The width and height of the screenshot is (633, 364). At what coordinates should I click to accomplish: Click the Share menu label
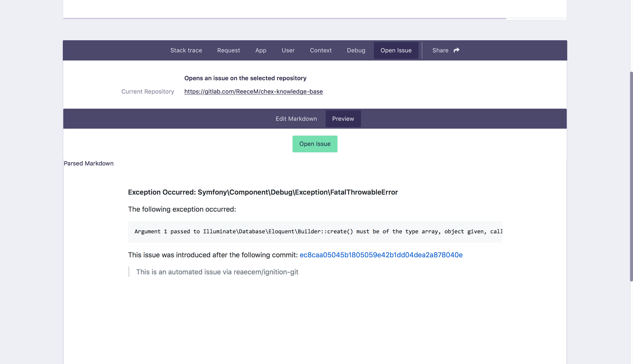pos(440,50)
